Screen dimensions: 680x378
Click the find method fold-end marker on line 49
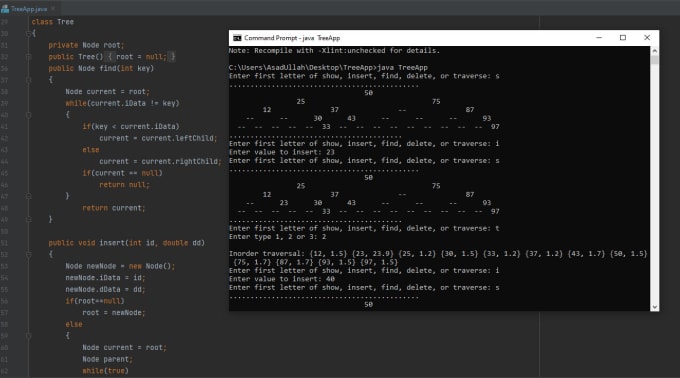point(28,220)
